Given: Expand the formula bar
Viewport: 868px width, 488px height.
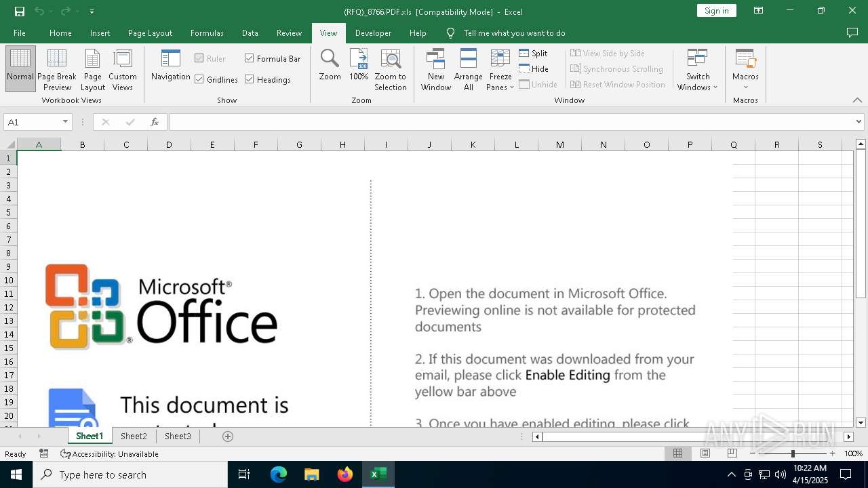Looking at the screenshot, I should 859,122.
